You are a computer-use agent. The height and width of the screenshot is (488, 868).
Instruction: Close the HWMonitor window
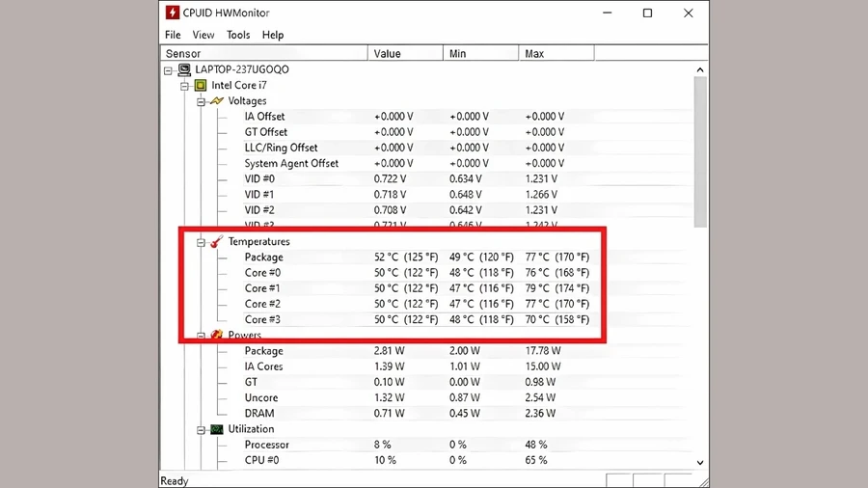tap(688, 13)
